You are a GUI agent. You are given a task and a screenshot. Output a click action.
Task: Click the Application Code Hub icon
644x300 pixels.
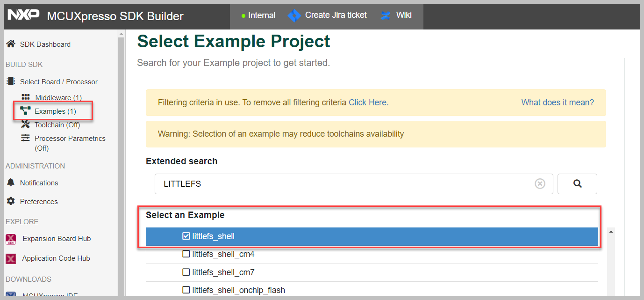[x=11, y=258]
